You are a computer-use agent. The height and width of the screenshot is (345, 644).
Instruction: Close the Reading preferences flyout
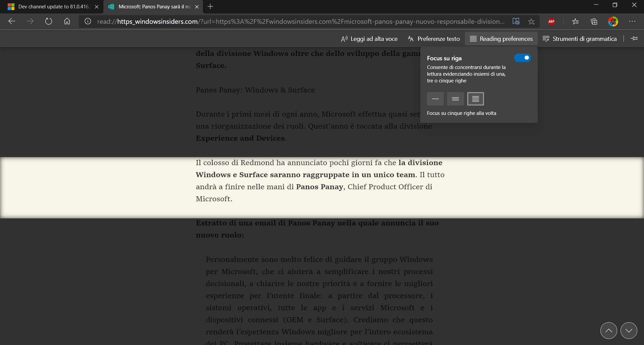(501, 39)
